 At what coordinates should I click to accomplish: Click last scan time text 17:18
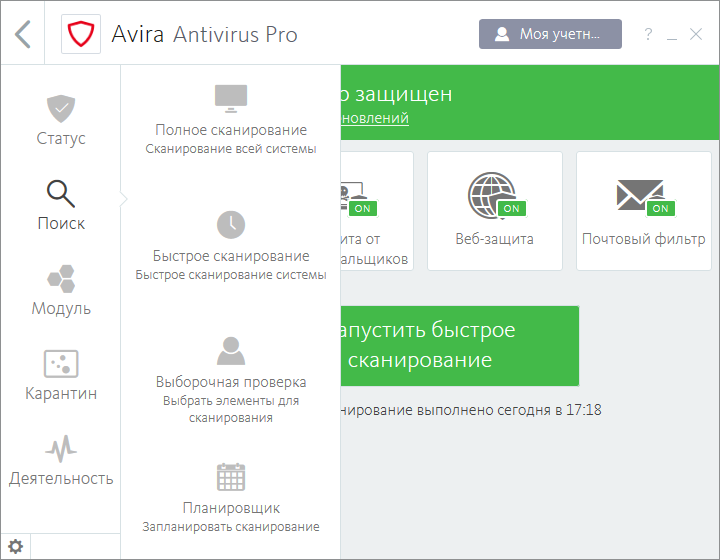pos(584,410)
